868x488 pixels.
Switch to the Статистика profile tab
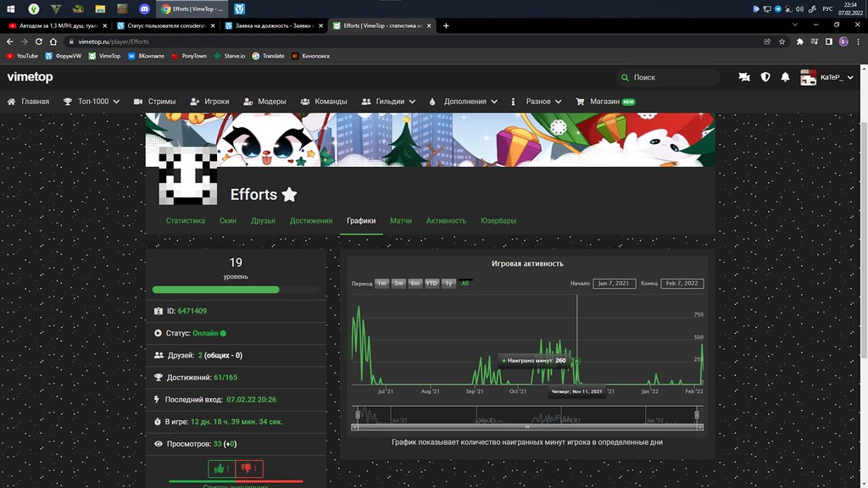click(x=186, y=220)
